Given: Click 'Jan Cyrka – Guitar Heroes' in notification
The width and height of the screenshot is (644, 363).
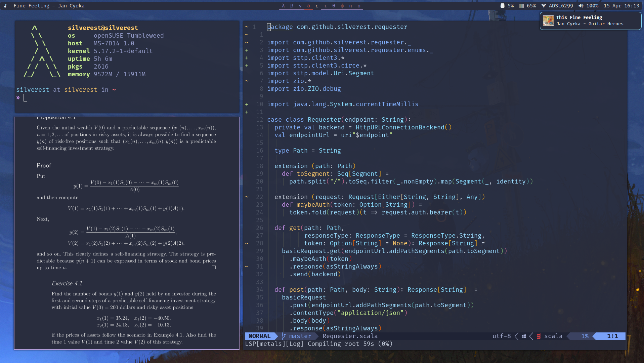Looking at the screenshot, I should 590,24.
